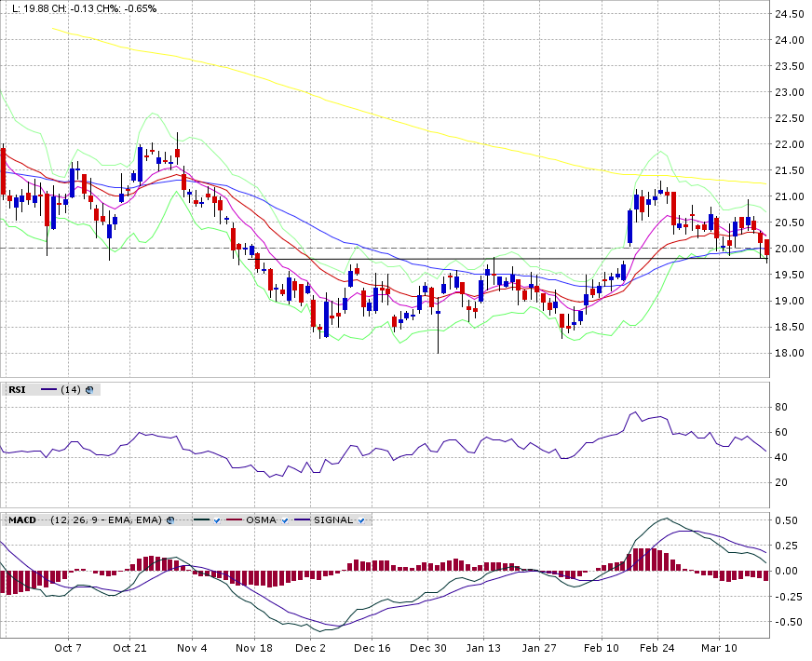Image resolution: width=812 pixels, height=661 pixels.
Task: Click the RSI panel title label
Action: click(17, 390)
